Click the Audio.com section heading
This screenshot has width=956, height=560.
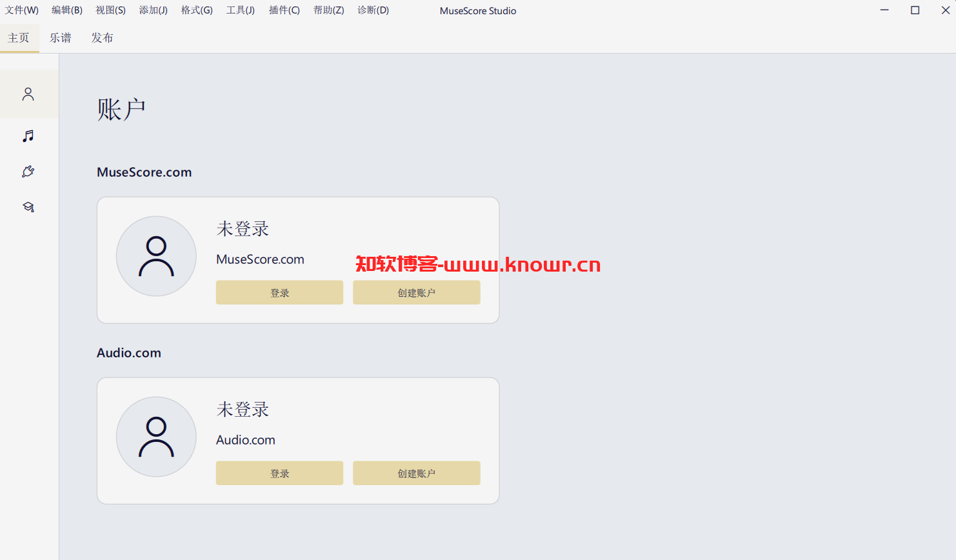tap(129, 353)
